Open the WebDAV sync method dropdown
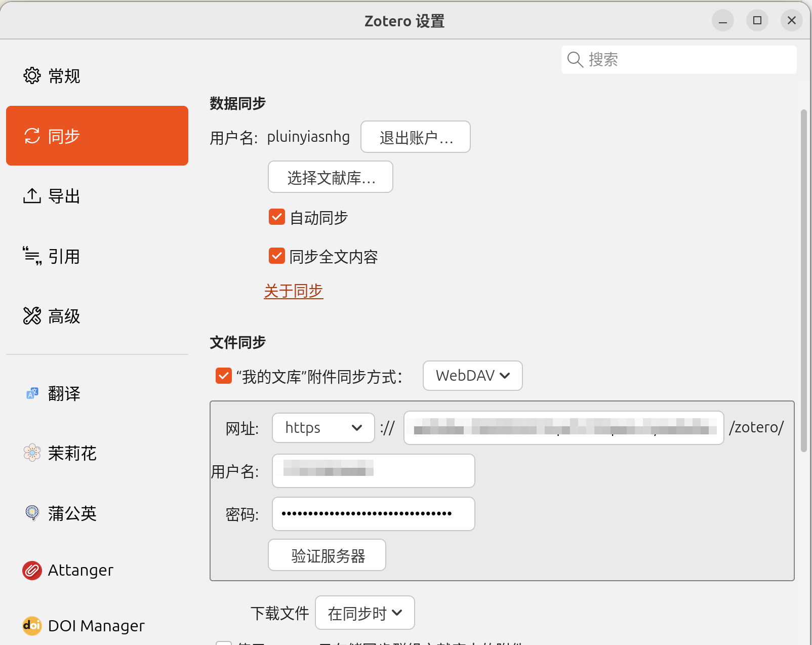812x645 pixels. [x=472, y=376]
